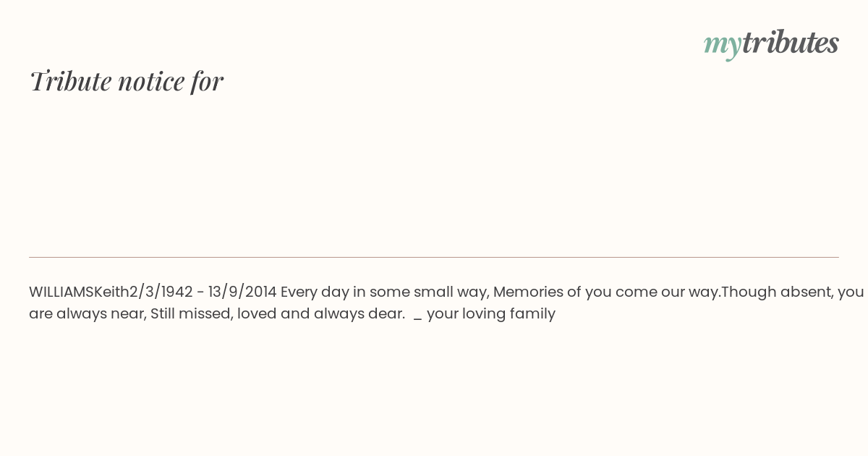Click "Still missed, loved and always dear"
This screenshot has height=456, width=868.
277,314
